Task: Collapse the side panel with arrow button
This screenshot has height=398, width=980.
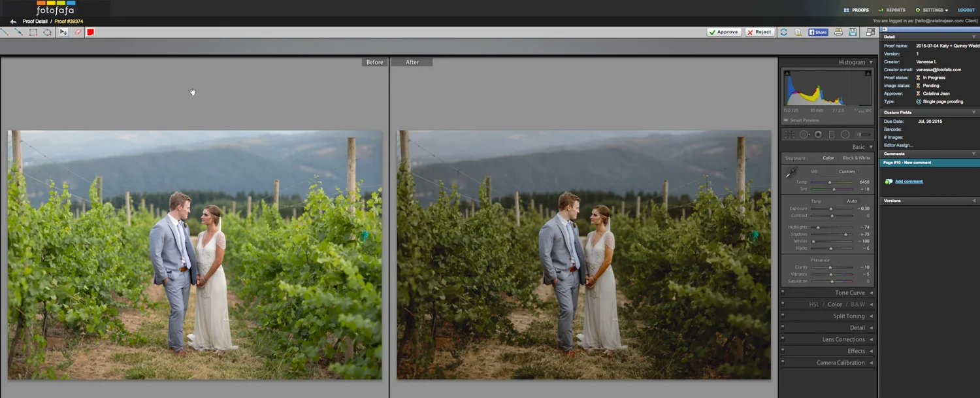Action: click(884, 29)
